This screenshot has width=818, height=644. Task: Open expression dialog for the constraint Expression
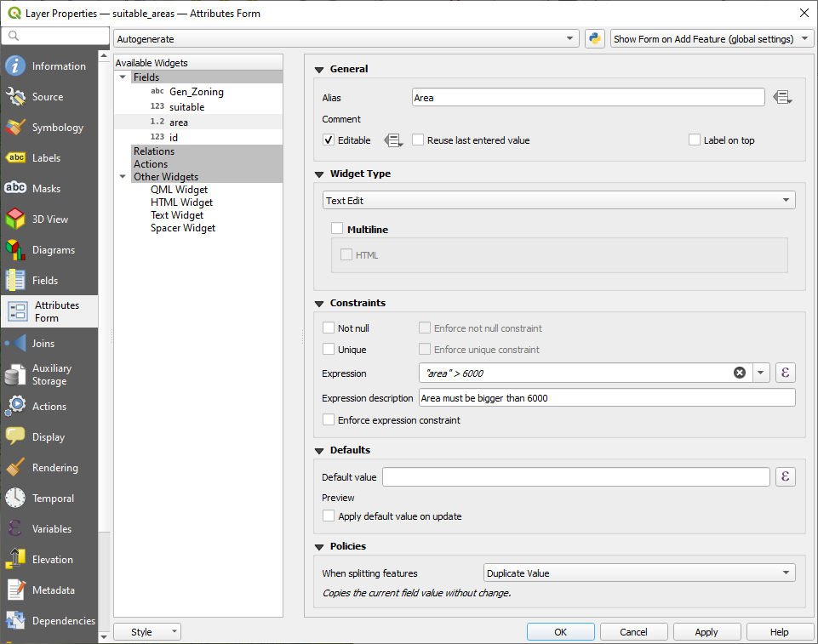click(x=785, y=373)
